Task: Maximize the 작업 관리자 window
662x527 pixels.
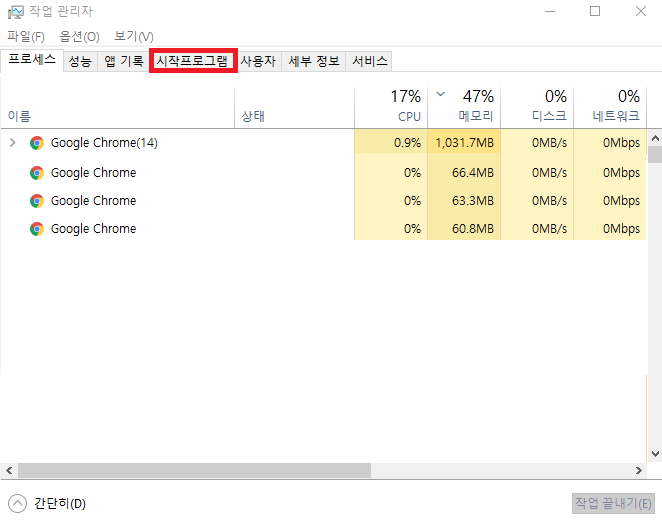Action: [x=595, y=11]
